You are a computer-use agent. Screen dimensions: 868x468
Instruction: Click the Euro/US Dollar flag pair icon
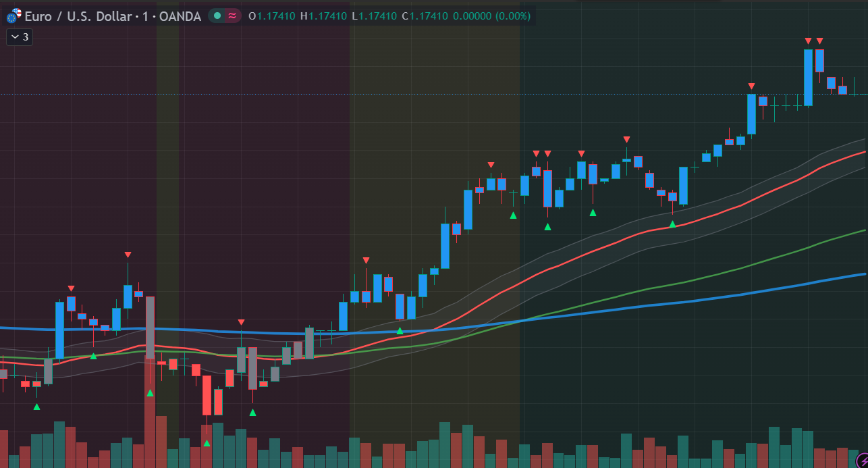click(x=13, y=16)
